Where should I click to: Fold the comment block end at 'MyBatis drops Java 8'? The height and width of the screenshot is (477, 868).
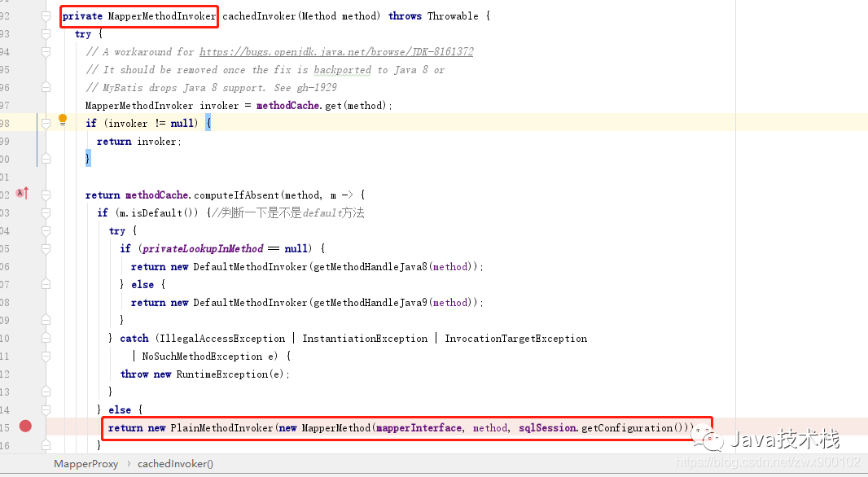(x=46, y=87)
